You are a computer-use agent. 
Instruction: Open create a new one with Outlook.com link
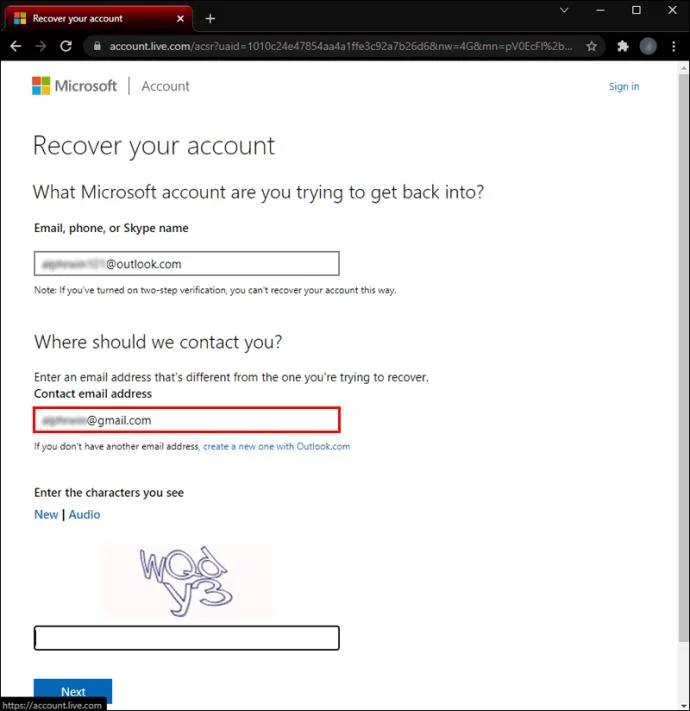click(x=276, y=446)
